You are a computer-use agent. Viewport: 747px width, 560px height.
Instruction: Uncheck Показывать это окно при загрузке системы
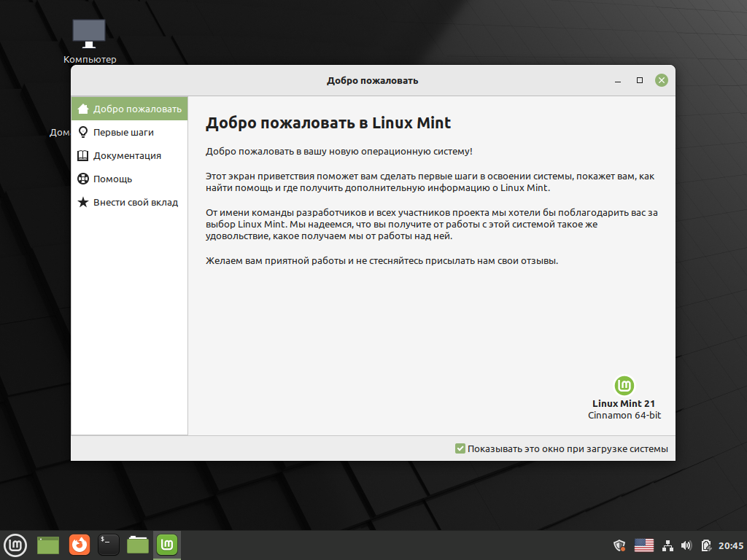(x=460, y=448)
